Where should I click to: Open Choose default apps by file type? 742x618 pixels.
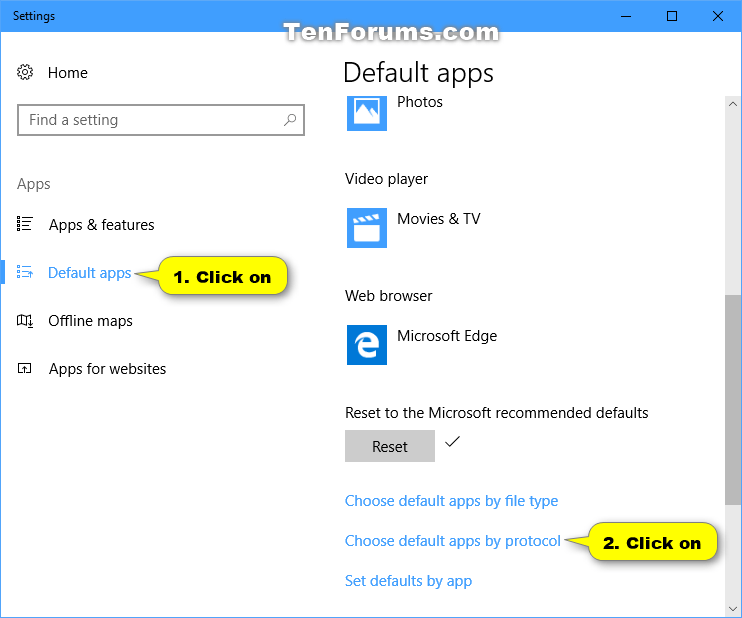point(451,501)
